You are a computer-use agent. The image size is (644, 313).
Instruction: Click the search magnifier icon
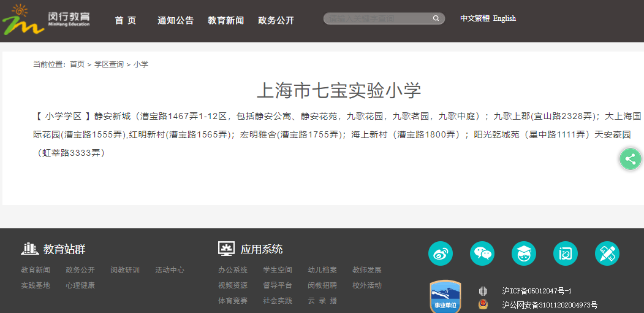[x=436, y=18]
